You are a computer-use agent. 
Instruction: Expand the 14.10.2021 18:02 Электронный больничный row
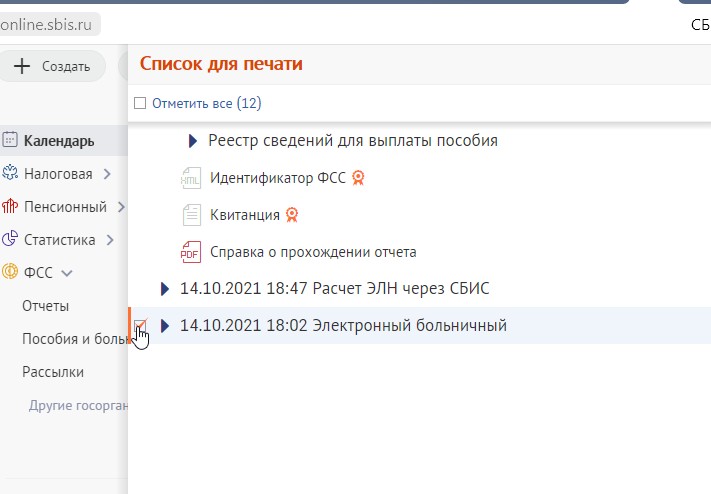pos(165,326)
